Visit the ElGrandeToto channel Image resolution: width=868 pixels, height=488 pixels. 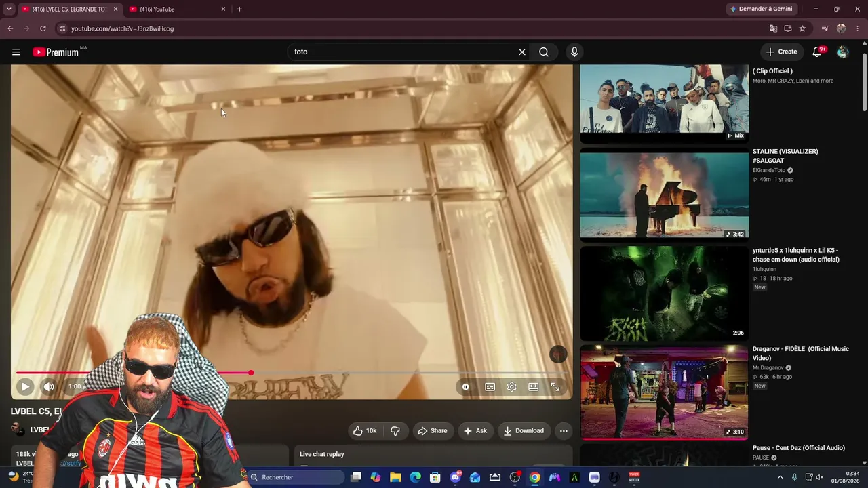tap(769, 171)
